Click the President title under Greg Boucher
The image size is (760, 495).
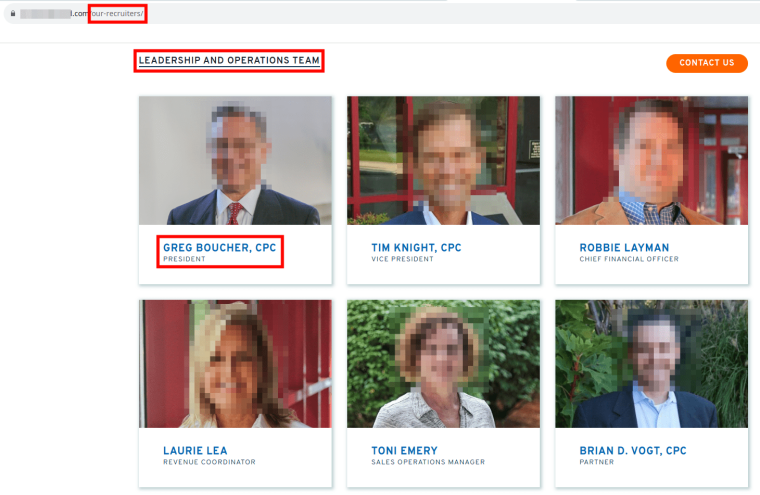(x=184, y=259)
